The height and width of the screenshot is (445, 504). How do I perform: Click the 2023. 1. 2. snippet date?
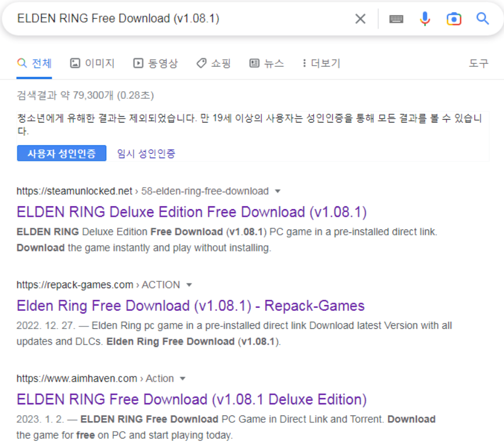[x=40, y=419]
